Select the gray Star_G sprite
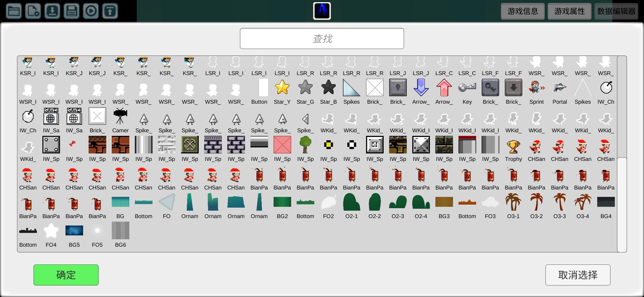This screenshot has width=644, height=297. point(305,87)
